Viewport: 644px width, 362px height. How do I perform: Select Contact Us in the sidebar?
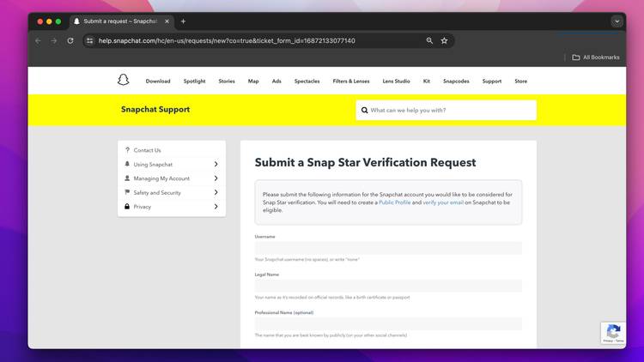[147, 150]
